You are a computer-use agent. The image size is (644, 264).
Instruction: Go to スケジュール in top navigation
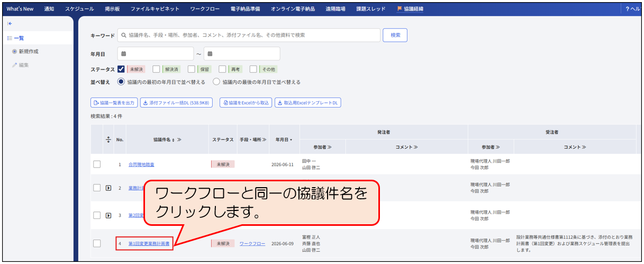[80, 9]
